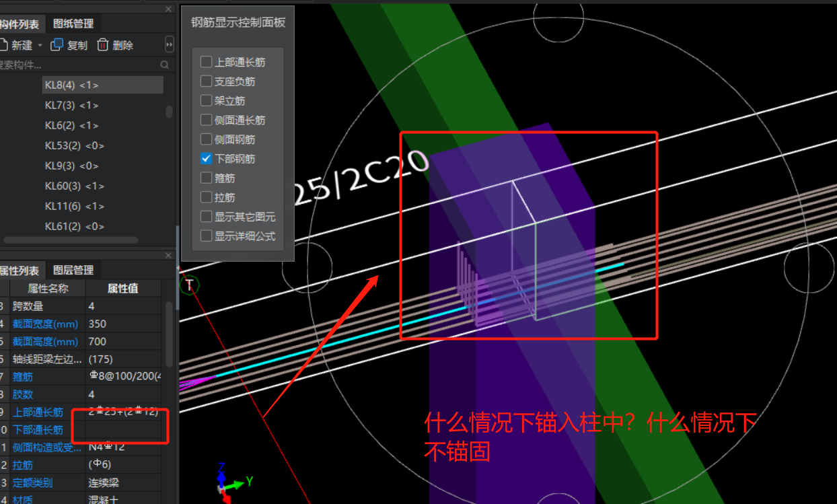837x504 pixels.
Task: Click the empty 下部通长筋 value cell
Action: point(124,429)
